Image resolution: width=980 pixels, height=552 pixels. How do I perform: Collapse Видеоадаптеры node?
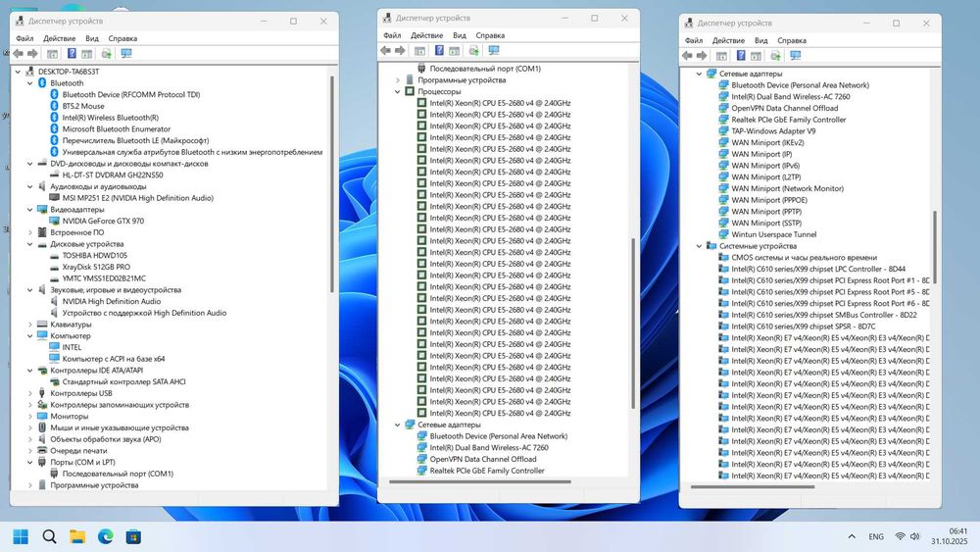click(30, 210)
